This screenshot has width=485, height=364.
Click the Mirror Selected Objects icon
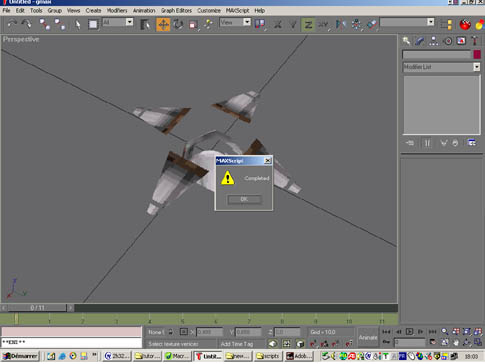point(341,24)
